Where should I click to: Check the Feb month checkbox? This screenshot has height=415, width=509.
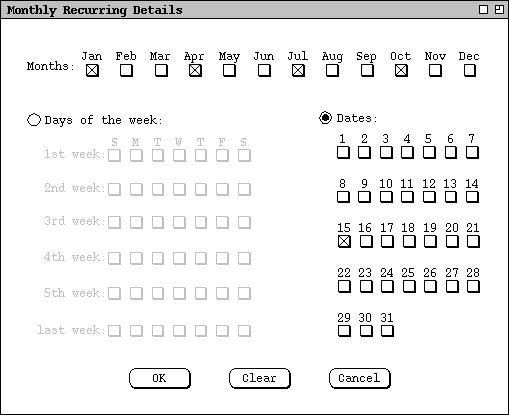click(x=126, y=71)
